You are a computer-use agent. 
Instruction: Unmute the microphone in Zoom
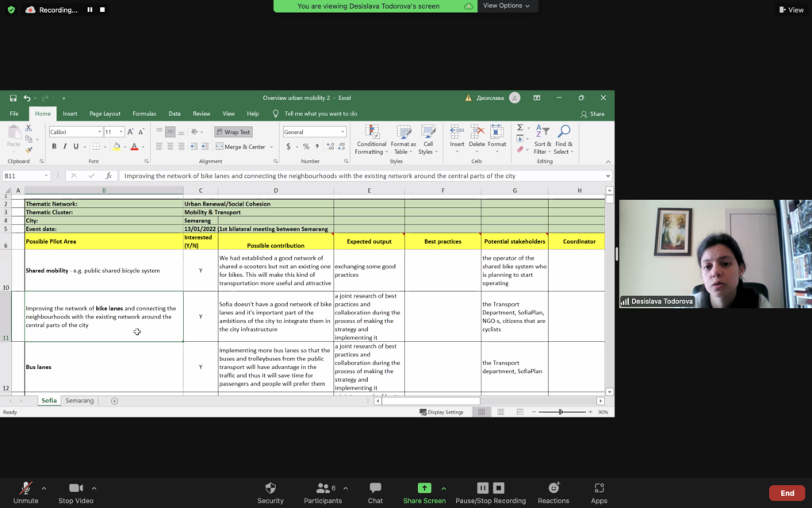[x=25, y=493]
